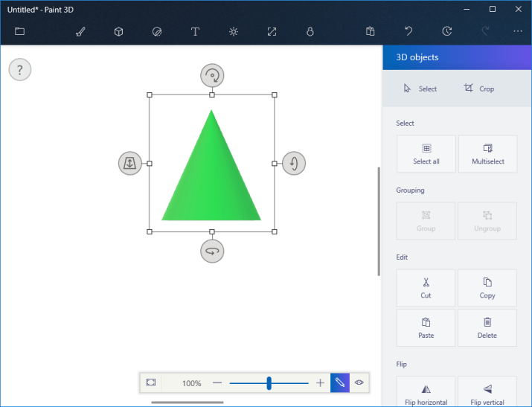Open the Stickers tool
Viewport: 532px width, 407px height.
pyautogui.click(x=157, y=31)
